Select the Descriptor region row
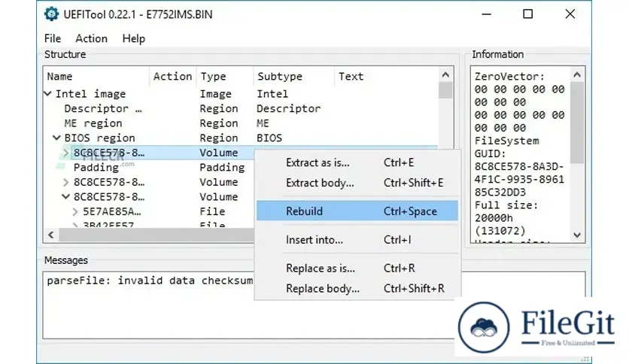Viewport: 629px width, 364px height. click(x=241, y=108)
